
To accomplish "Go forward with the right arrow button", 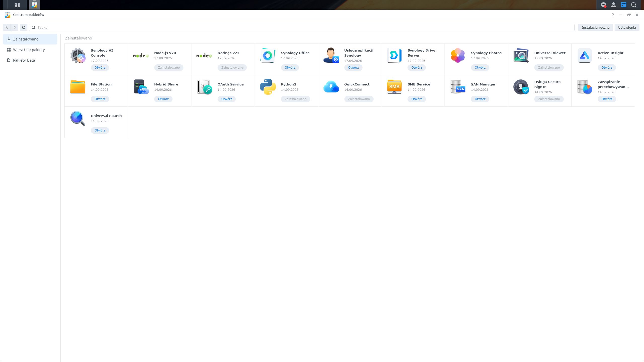I will 15,27.
